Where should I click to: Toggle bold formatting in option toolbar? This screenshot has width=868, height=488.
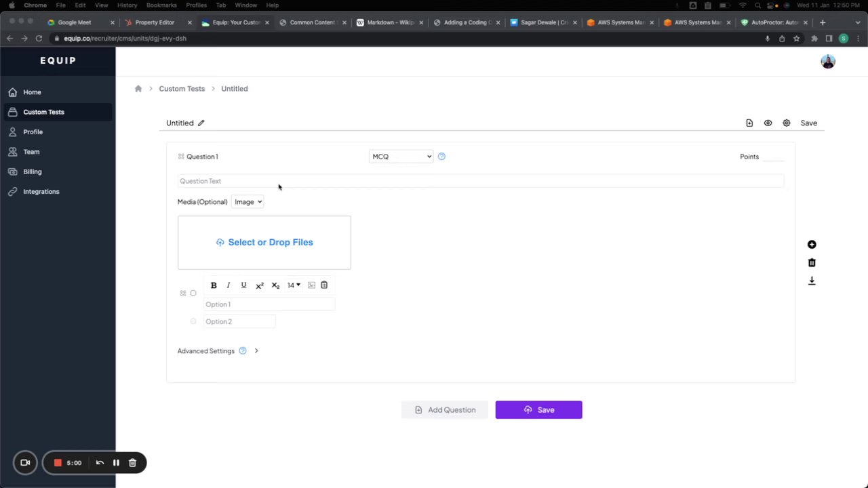tap(214, 285)
